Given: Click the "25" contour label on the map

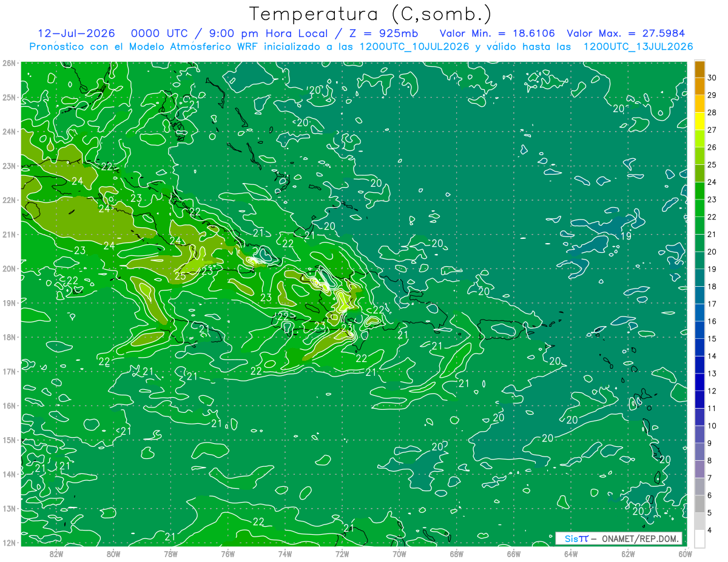Looking at the screenshot, I should point(180,276).
